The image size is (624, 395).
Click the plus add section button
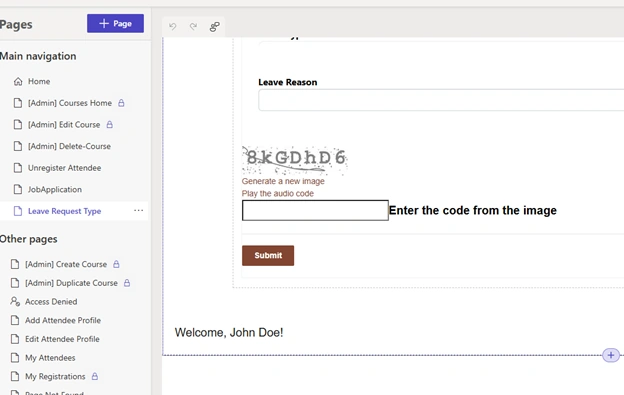coord(611,355)
